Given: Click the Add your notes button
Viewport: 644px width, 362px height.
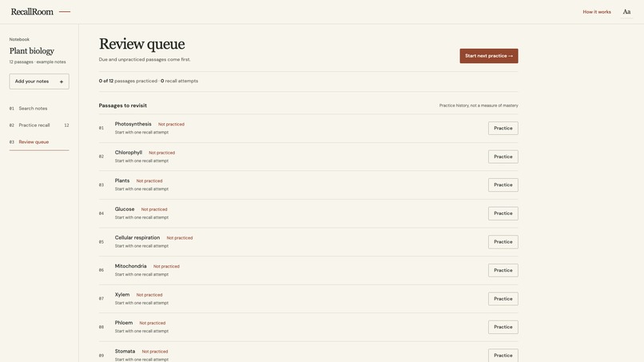Looking at the screenshot, I should 39,82.
